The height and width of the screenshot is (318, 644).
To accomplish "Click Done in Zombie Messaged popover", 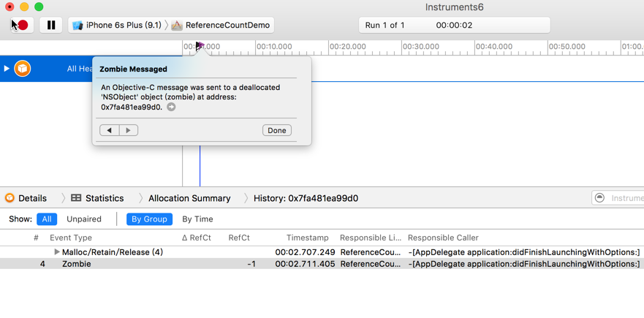I will tap(276, 130).
